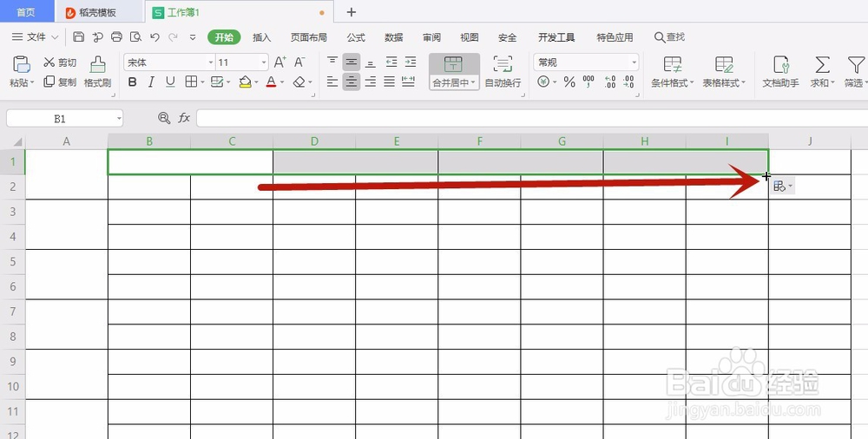Click the magnifier icon beside fx
This screenshot has width=868, height=439.
click(164, 118)
